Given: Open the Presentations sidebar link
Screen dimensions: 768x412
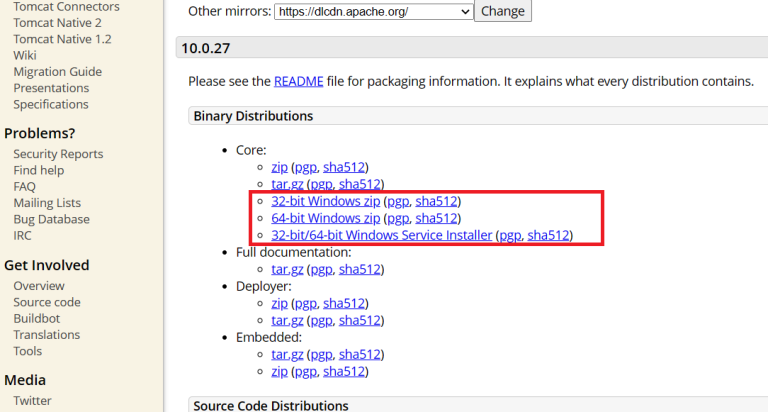Looking at the screenshot, I should coord(51,88).
